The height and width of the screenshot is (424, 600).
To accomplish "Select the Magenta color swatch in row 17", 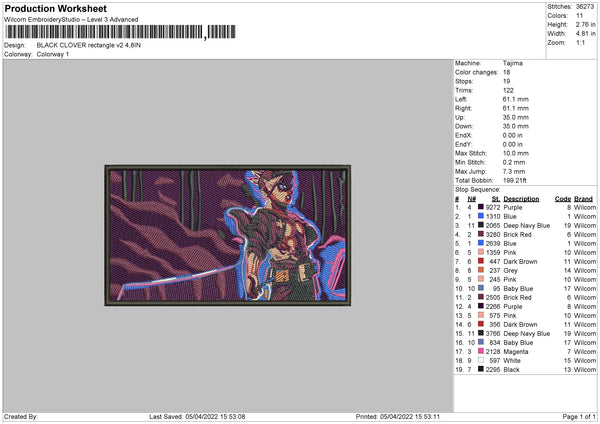I will click(x=481, y=351).
